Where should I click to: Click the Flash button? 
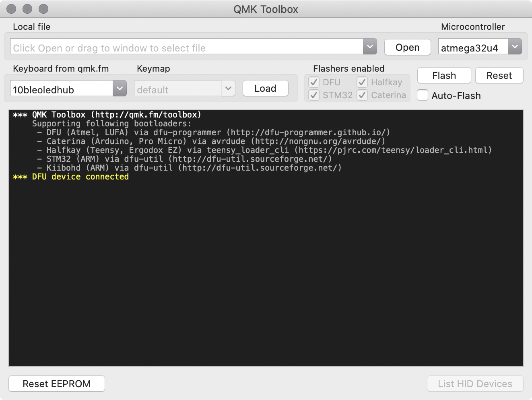tap(444, 75)
